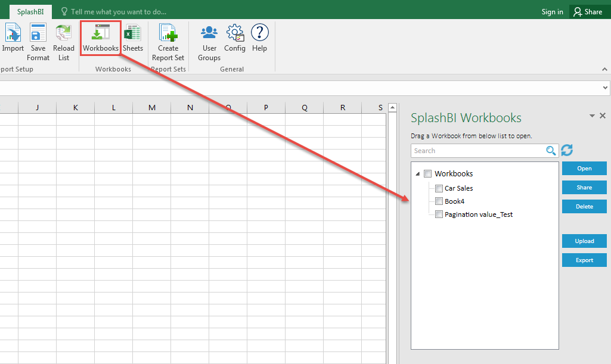Collapse the Workbooks tree node
Image resolution: width=611 pixels, height=364 pixels.
click(x=417, y=174)
